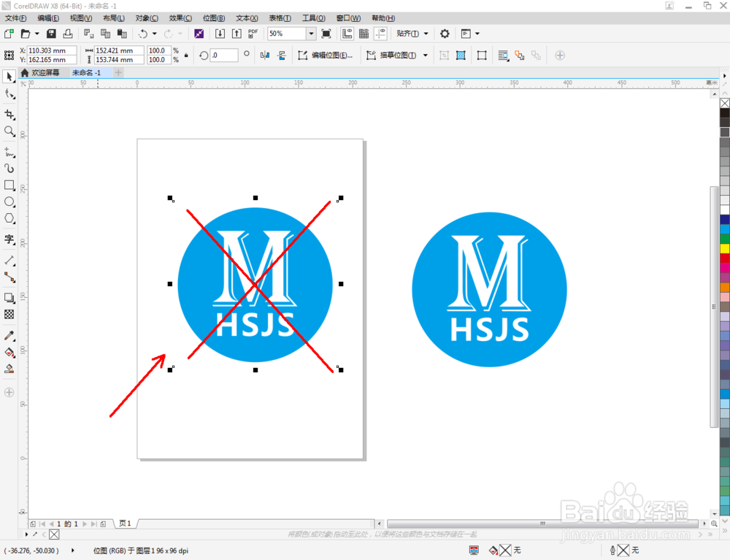Click the X position input field
The image size is (730, 560).
click(x=52, y=50)
